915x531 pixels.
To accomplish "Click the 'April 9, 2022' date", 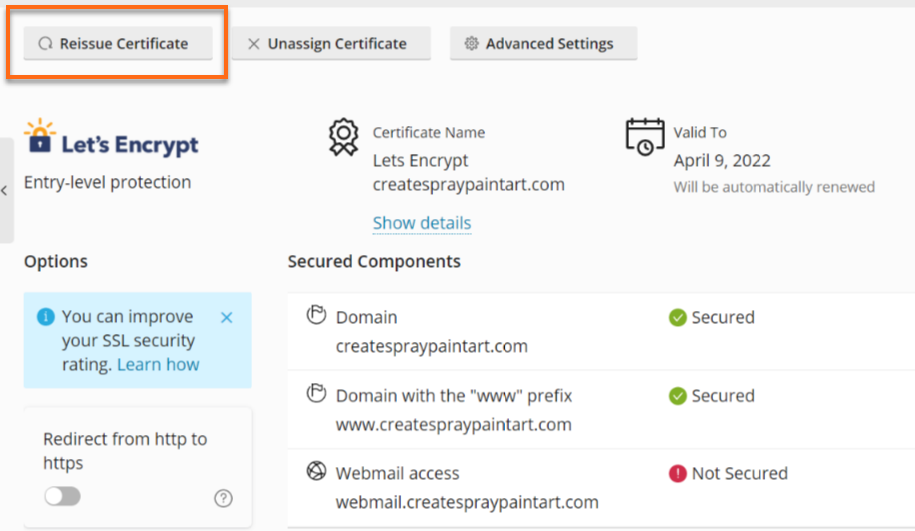I will coord(722,160).
